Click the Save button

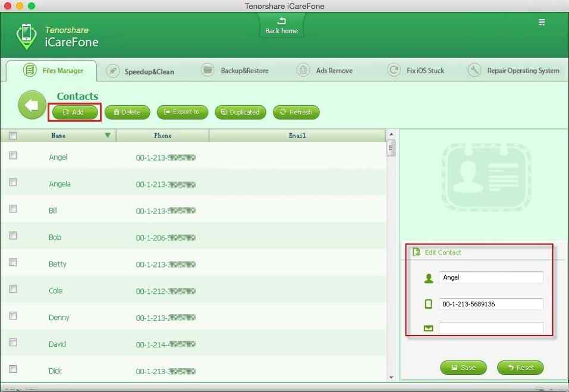click(463, 368)
